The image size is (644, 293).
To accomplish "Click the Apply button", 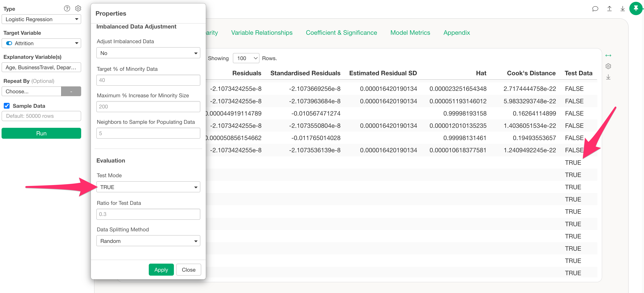I will (161, 269).
